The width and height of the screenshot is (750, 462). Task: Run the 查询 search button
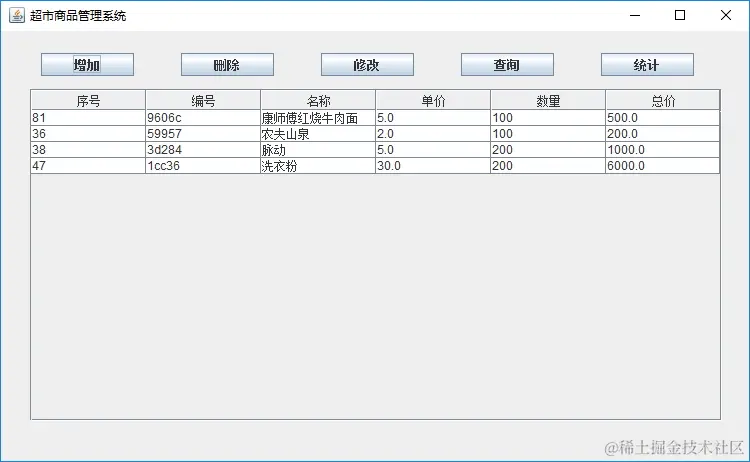[x=507, y=65]
